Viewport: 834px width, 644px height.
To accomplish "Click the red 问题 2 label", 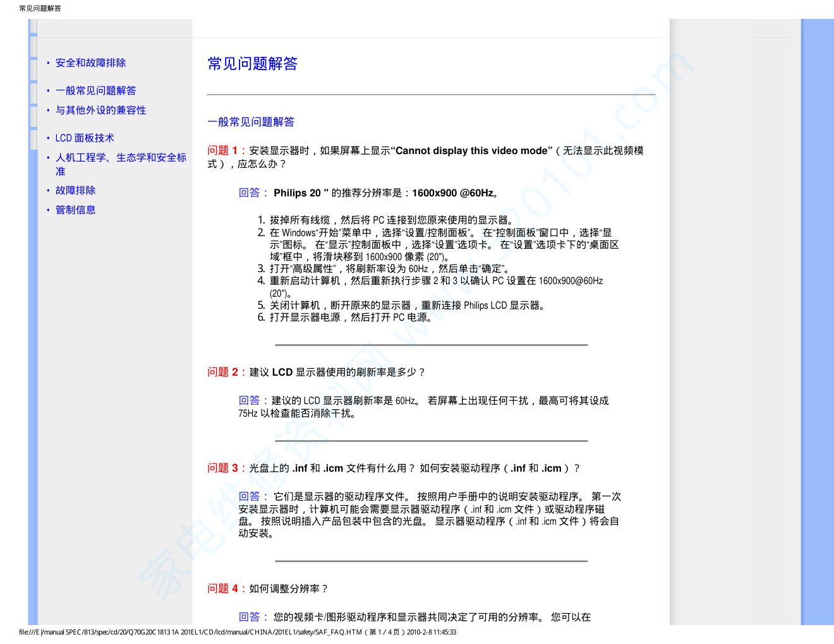I will point(223,373).
